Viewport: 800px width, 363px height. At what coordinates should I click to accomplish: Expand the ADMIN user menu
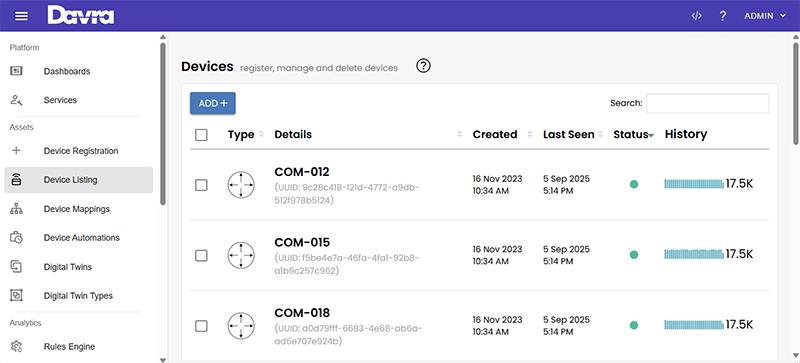(x=765, y=16)
